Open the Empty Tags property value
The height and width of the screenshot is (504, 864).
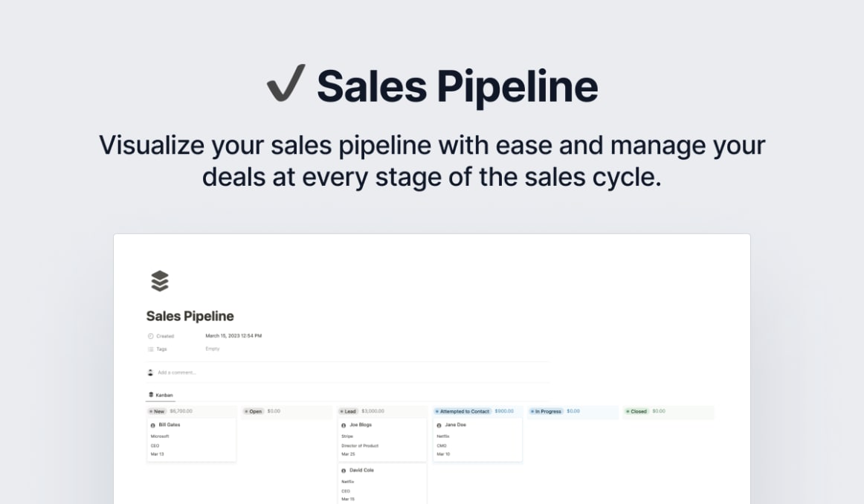click(x=213, y=349)
